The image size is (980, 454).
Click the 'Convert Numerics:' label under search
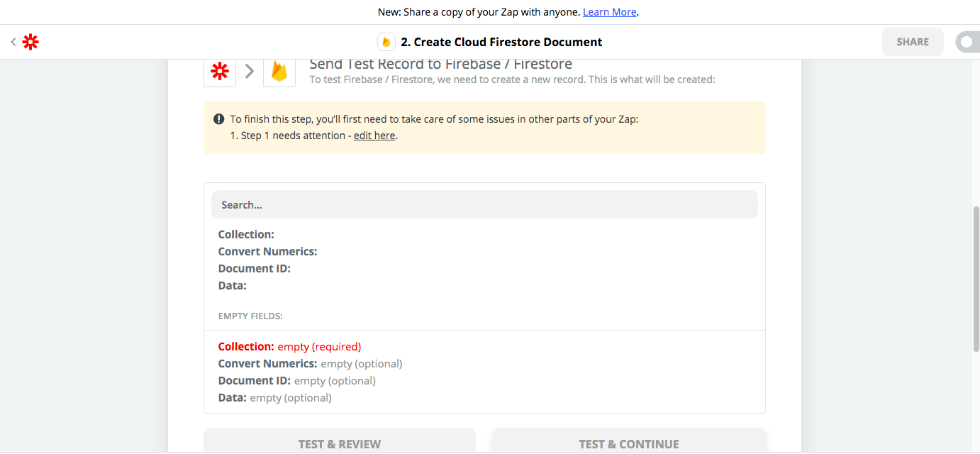[267, 251]
